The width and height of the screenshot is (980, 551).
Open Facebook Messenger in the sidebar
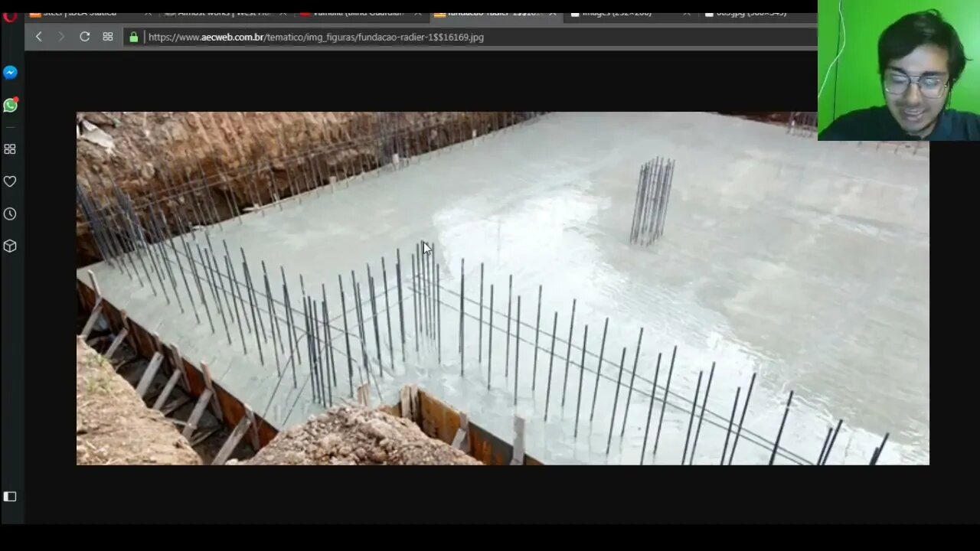pyautogui.click(x=10, y=73)
